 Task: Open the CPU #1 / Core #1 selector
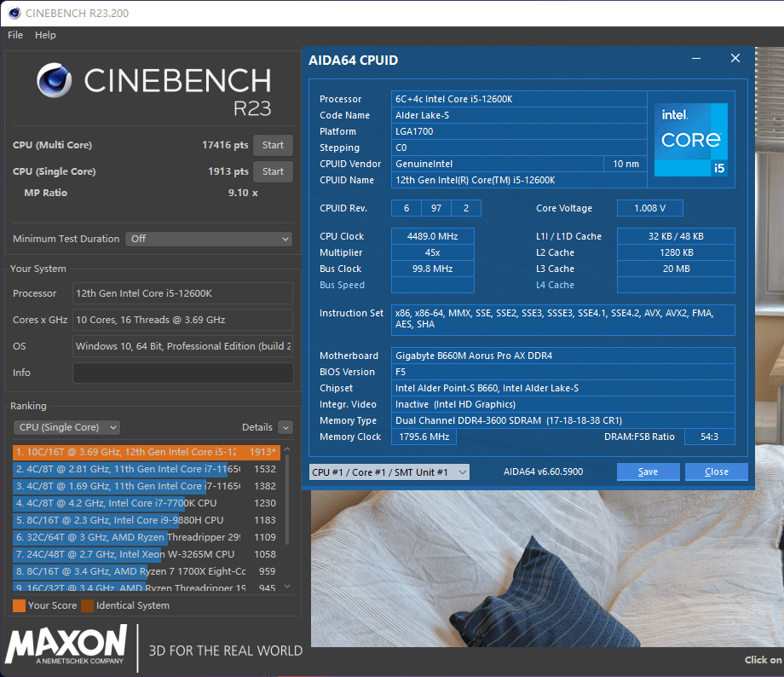pos(389,472)
